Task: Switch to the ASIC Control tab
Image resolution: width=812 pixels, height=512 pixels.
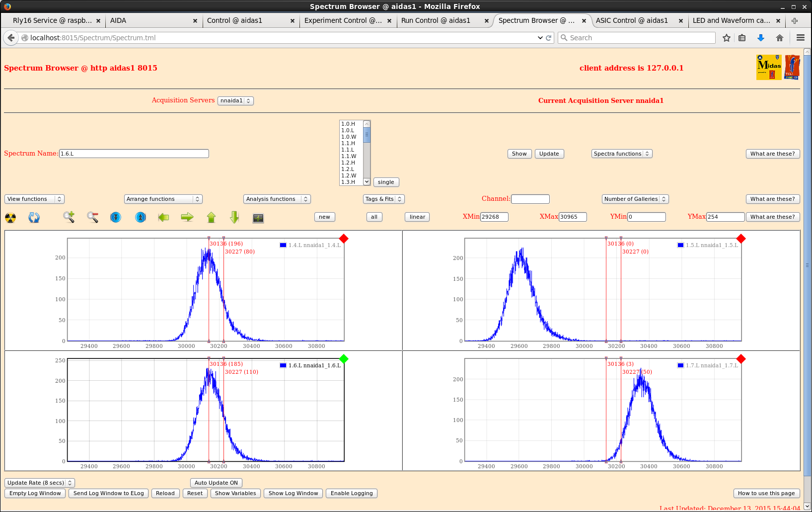Action: 632,20
